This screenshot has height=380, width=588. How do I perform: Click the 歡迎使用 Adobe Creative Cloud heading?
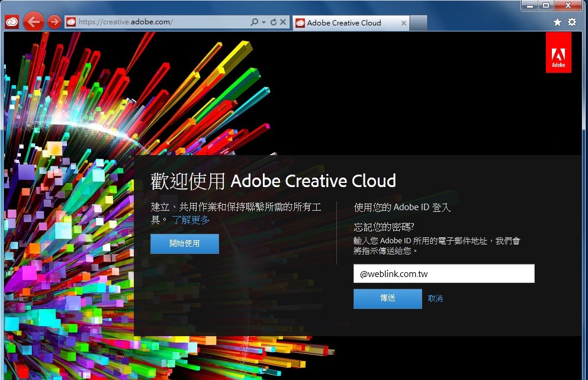pyautogui.click(x=273, y=181)
